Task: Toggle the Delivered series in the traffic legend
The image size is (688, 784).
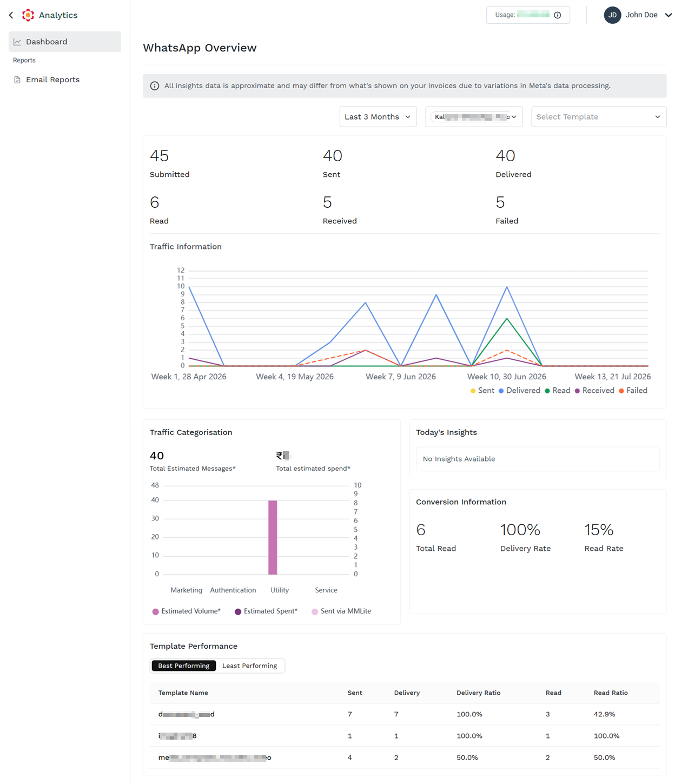Action: point(519,391)
